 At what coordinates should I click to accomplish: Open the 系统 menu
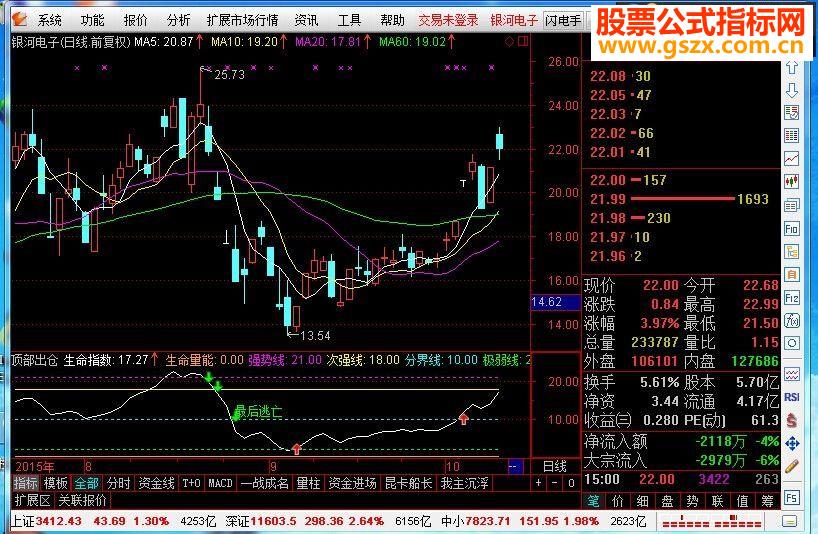pyautogui.click(x=50, y=20)
